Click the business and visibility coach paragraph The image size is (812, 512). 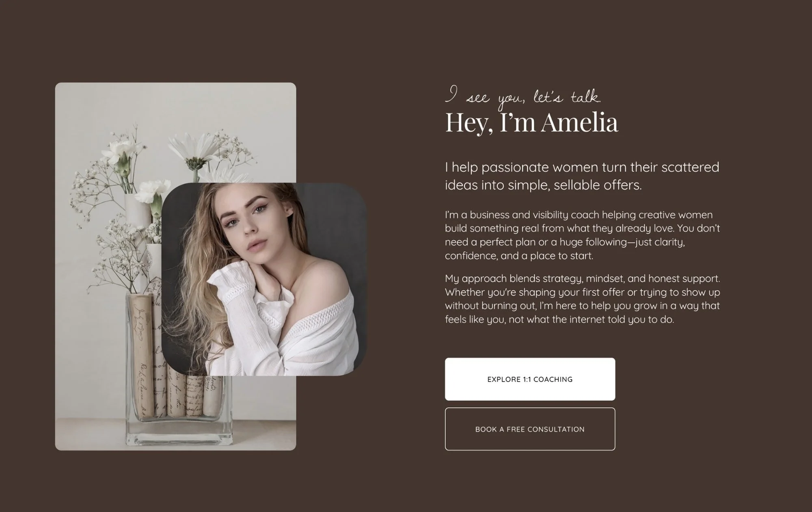pyautogui.click(x=582, y=235)
